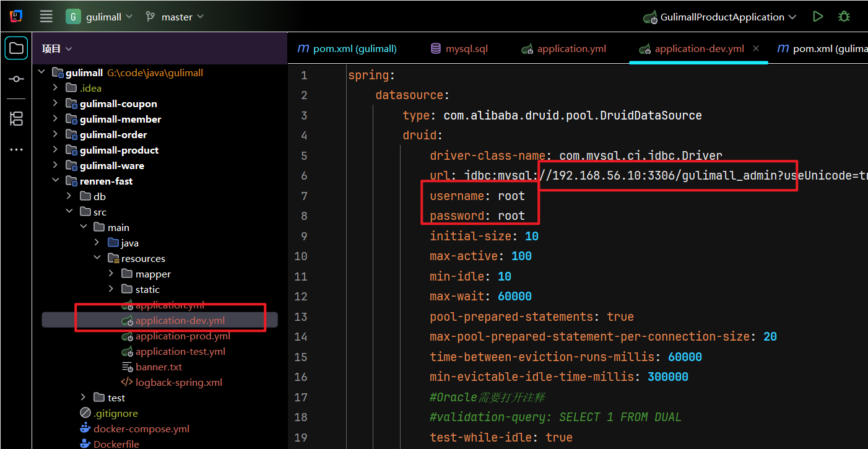868x449 pixels.
Task: Expand the java source folder
Action: [97, 243]
